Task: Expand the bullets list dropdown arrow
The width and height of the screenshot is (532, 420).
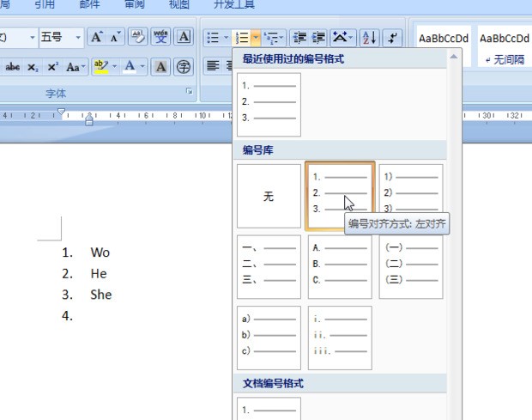Action: 226,37
